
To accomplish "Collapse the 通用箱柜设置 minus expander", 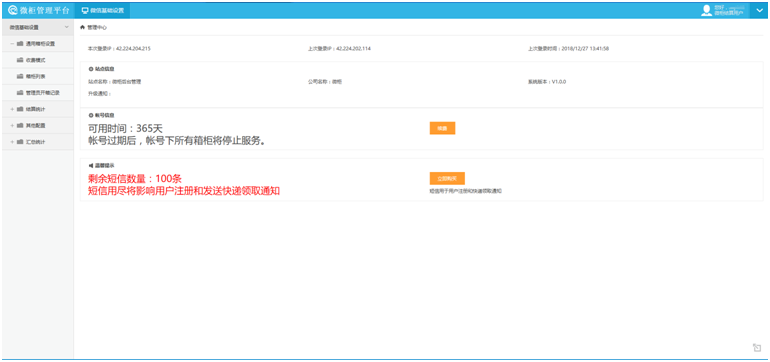I will [12, 44].
